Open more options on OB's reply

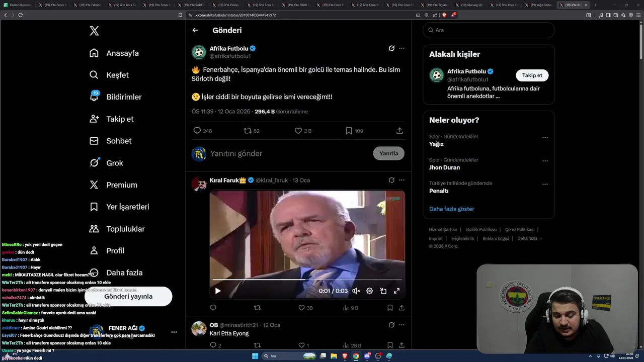pyautogui.click(x=401, y=325)
